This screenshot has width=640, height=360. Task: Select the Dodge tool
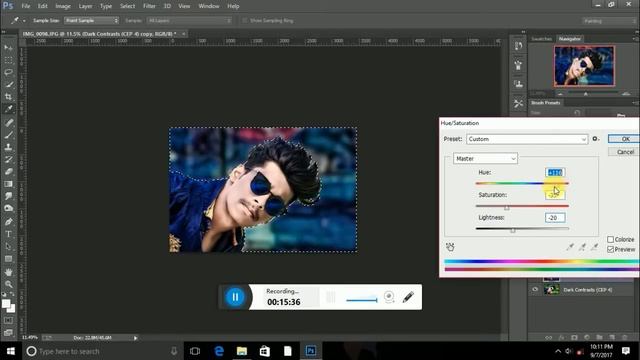8,209
